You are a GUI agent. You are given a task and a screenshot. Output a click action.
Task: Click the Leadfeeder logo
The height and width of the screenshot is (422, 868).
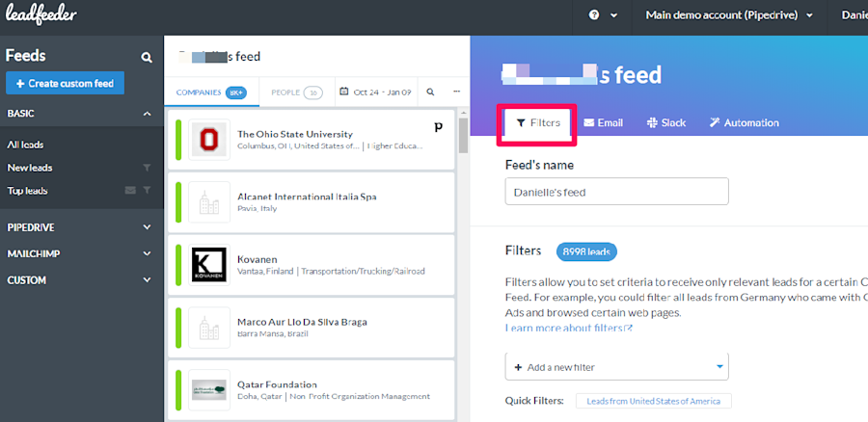pyautogui.click(x=41, y=14)
